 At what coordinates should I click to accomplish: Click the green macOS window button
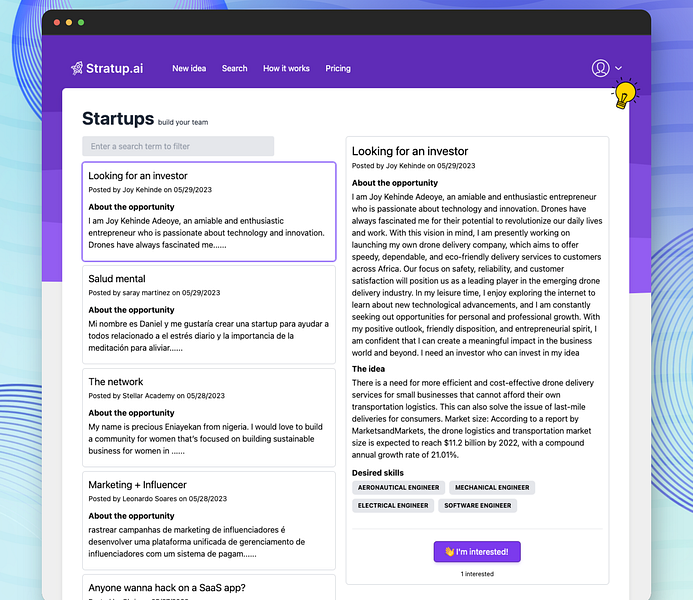click(81, 22)
